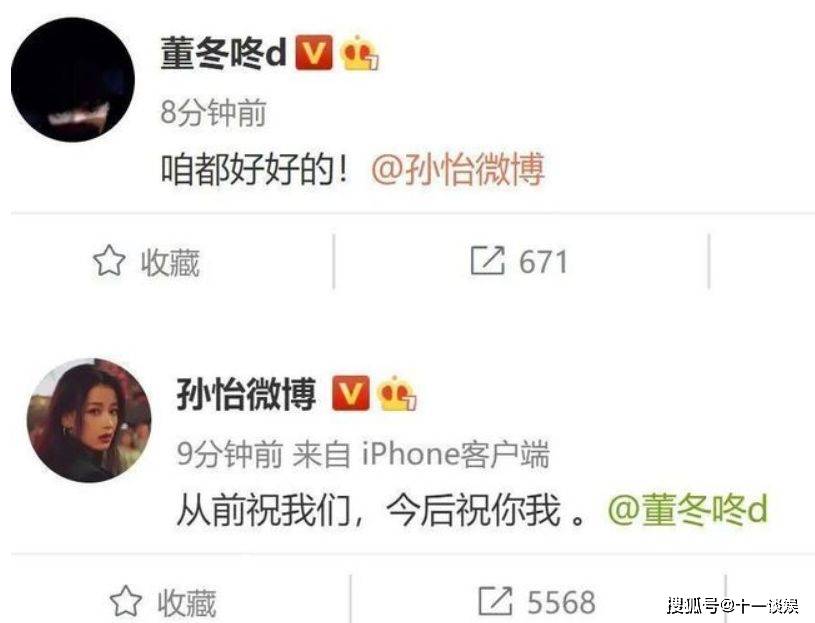
Task: Click verified V badge beside 孙怡微博
Action: coord(351,393)
